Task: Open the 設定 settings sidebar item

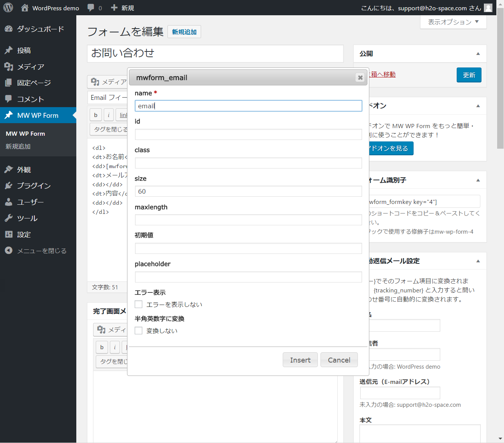Action: coord(24,234)
